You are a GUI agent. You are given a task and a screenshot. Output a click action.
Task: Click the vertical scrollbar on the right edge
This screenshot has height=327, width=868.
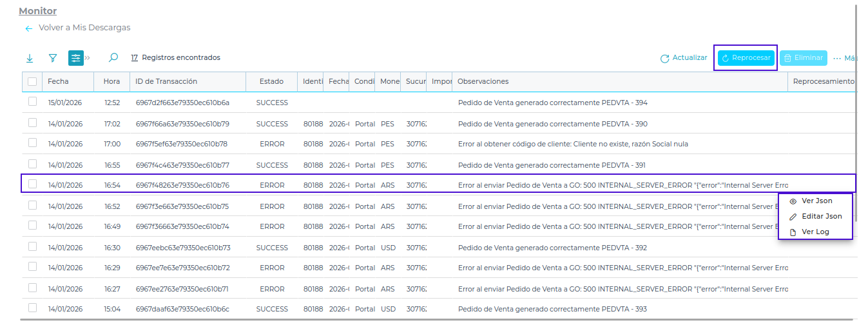[856, 97]
